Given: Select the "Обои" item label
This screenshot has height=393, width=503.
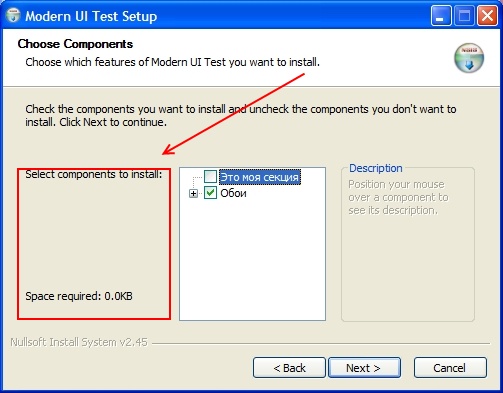Looking at the screenshot, I should pos(233,193).
